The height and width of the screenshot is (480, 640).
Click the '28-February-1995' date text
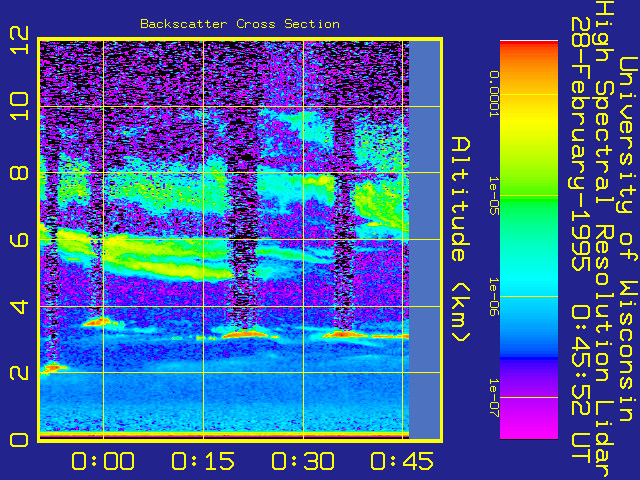coord(581,143)
